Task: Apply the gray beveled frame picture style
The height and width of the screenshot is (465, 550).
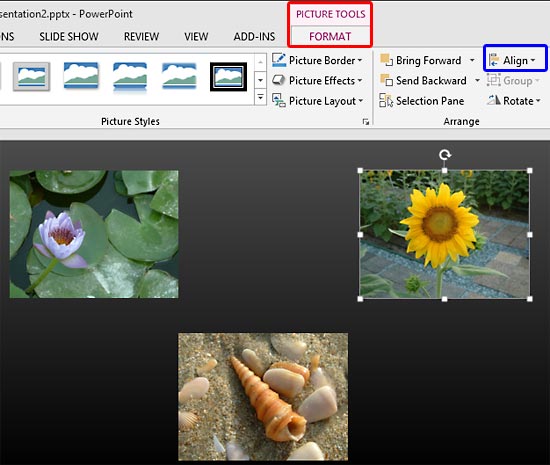Action: click(32, 76)
